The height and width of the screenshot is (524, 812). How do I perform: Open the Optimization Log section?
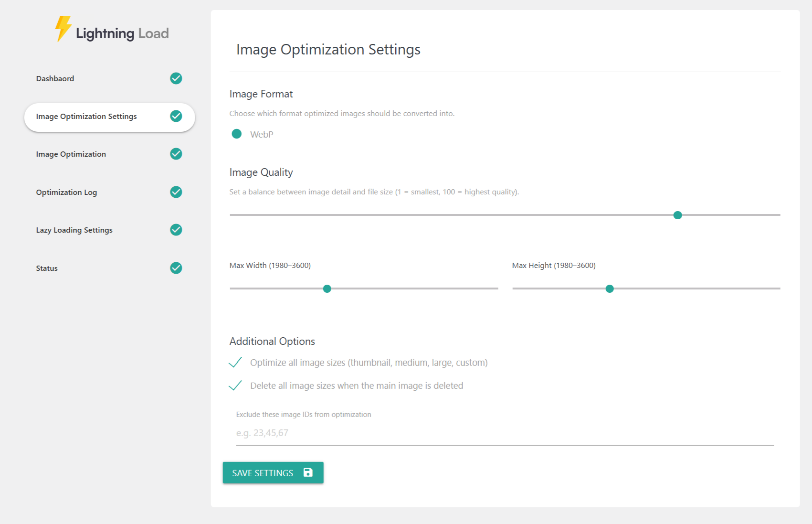[x=66, y=192]
